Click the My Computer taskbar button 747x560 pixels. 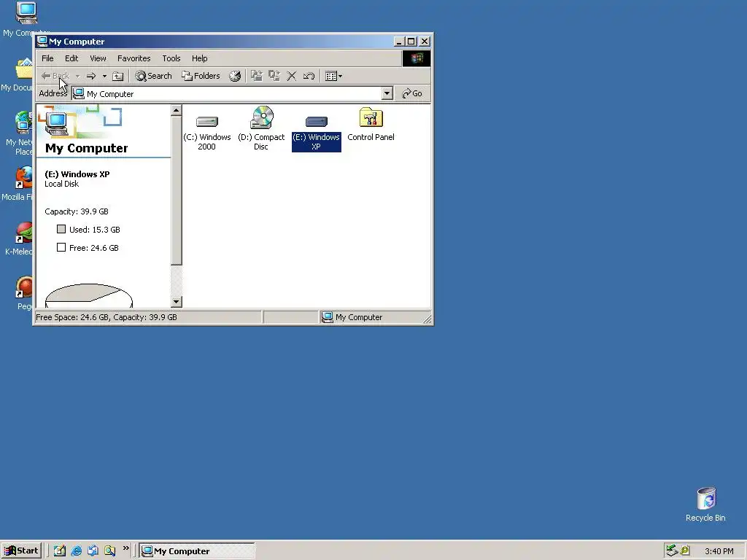pos(197,551)
